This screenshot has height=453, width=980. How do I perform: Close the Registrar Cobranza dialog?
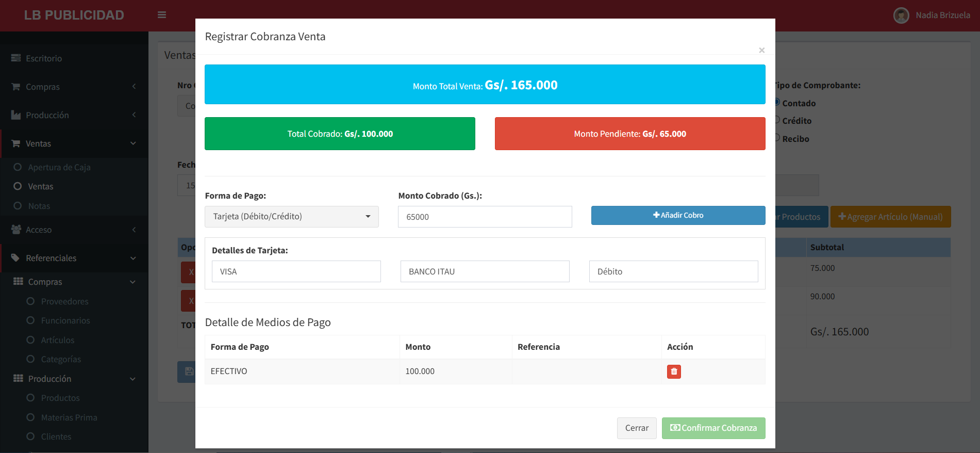tap(761, 50)
